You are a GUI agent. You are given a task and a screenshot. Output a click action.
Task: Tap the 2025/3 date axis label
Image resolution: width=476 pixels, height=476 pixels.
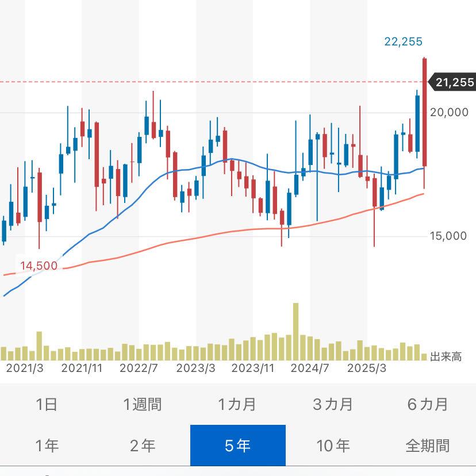click(x=367, y=368)
